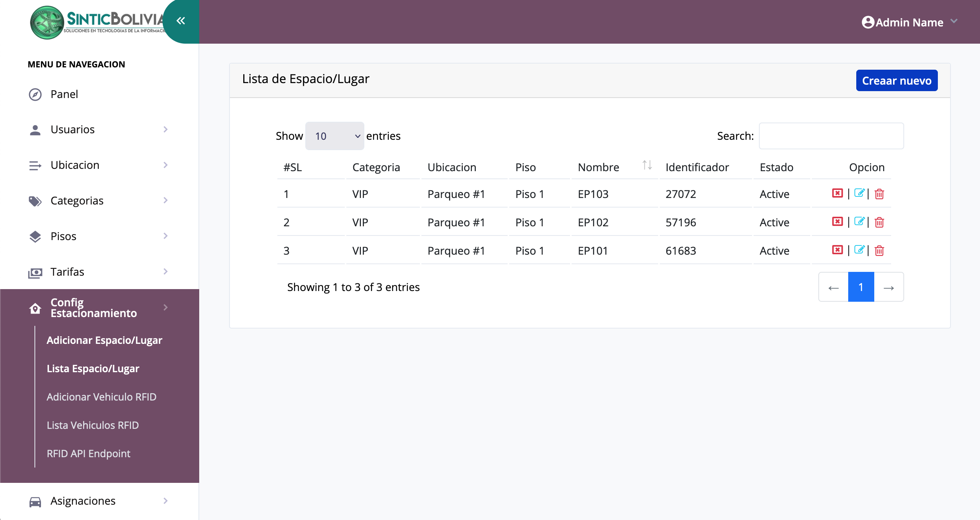Open Admin Name user dropdown
The height and width of the screenshot is (520, 980).
tap(910, 22)
